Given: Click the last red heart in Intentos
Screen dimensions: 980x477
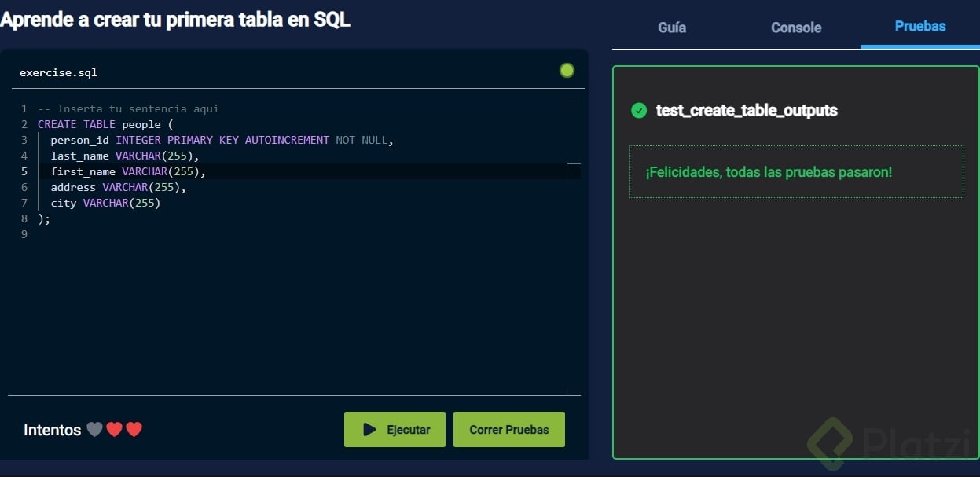Looking at the screenshot, I should pyautogui.click(x=134, y=430).
